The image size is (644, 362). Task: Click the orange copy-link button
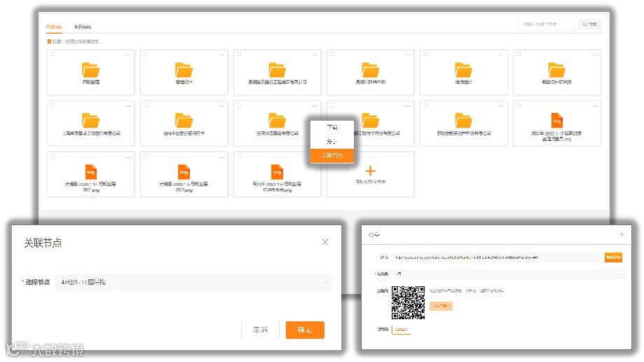pyautogui.click(x=613, y=257)
